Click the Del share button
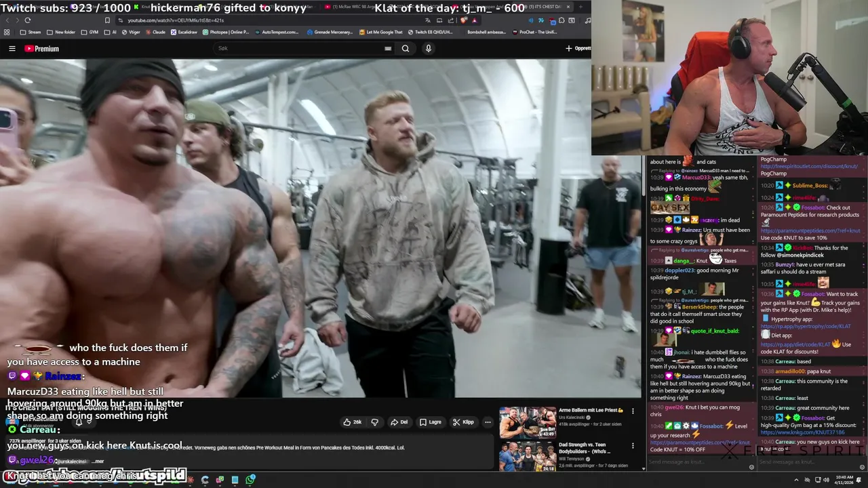This screenshot has width=868, height=488. click(x=399, y=422)
